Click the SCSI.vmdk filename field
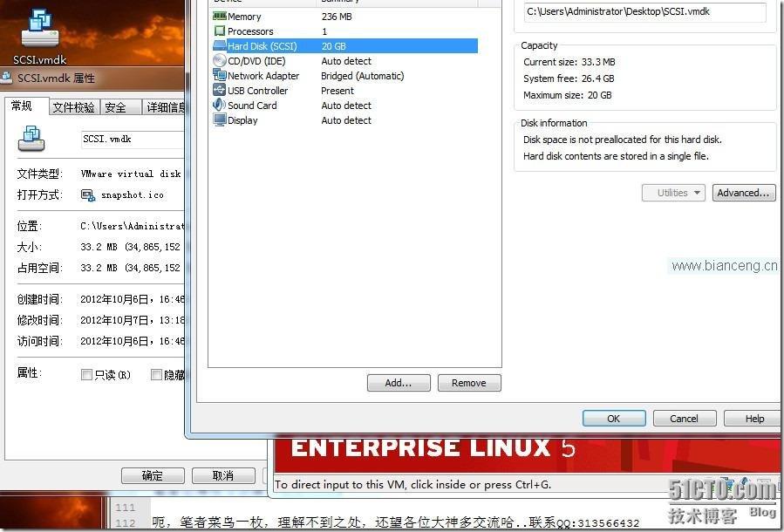 point(133,140)
